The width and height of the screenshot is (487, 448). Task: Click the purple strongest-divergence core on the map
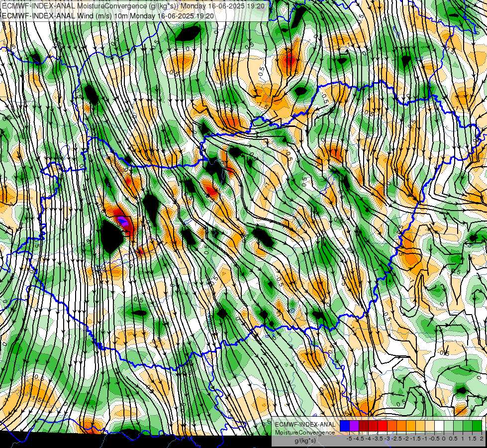[x=123, y=222]
